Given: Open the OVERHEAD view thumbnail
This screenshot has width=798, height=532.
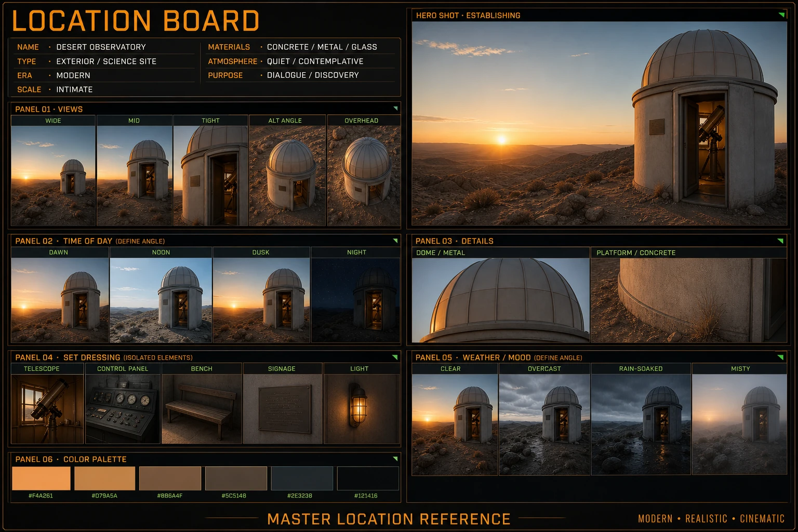Looking at the screenshot, I should tap(364, 176).
